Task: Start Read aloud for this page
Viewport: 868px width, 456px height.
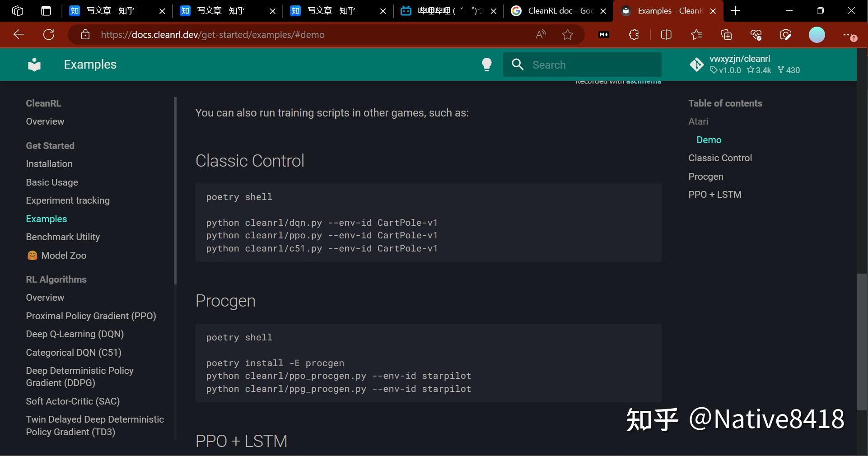Action: [x=540, y=35]
